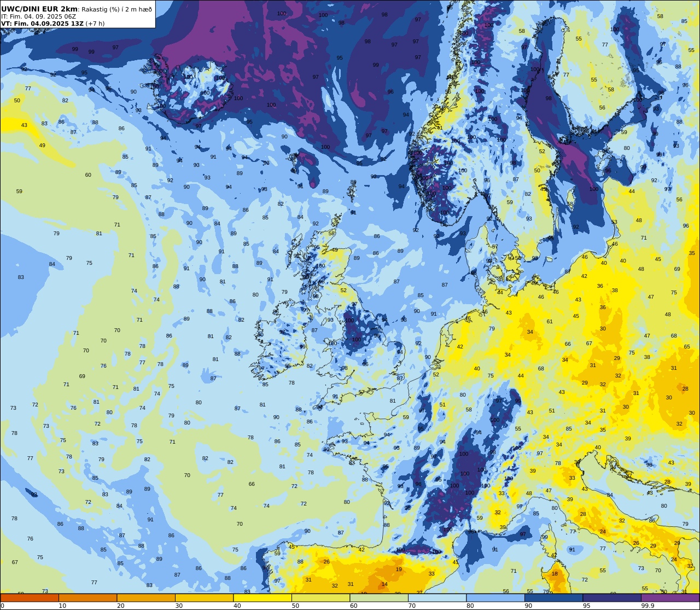This screenshot has width=700, height=610.
Task: Click the title 'UWC/DINI EUR 2km'
Action: pyautogui.click(x=39, y=9)
